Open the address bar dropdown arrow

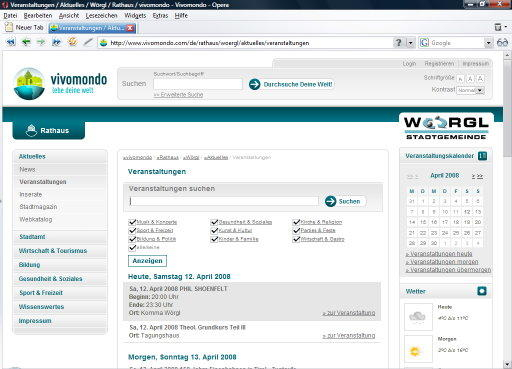click(x=411, y=43)
